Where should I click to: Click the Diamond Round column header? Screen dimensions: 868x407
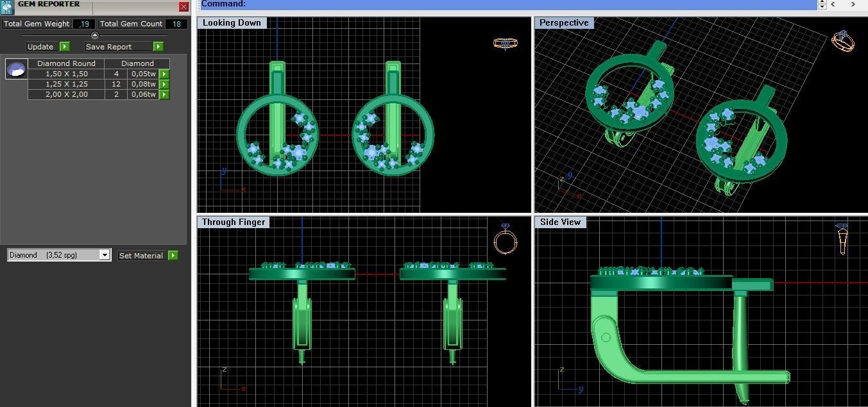point(66,63)
